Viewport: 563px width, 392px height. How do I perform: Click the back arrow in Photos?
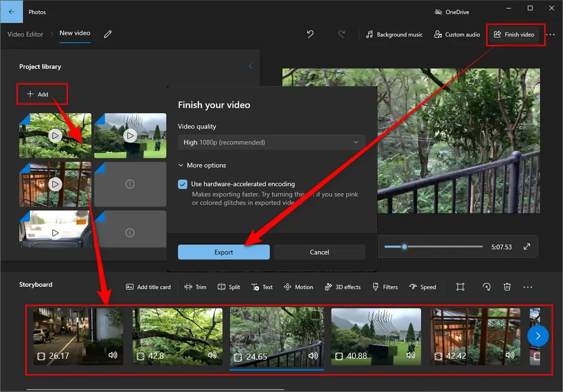click(12, 11)
